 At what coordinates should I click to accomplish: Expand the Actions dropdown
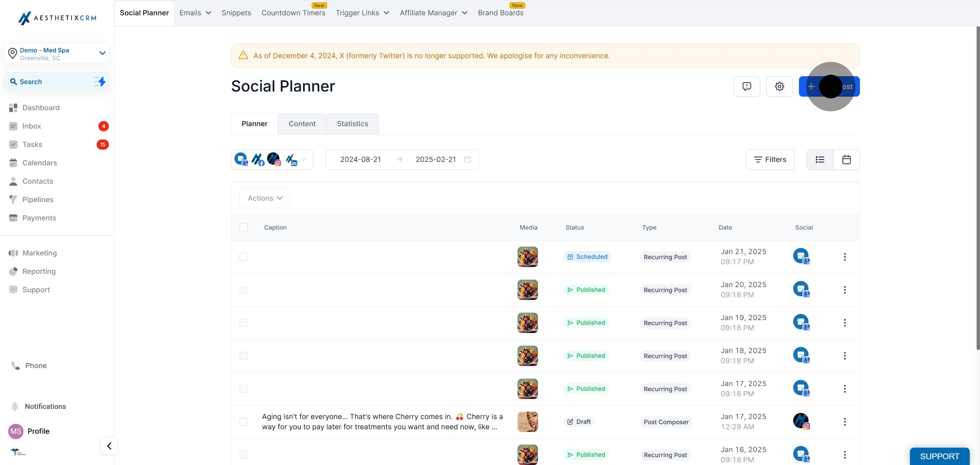point(264,198)
